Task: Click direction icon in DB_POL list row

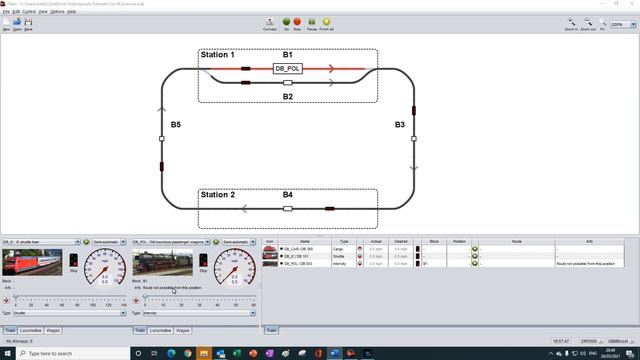Action: coord(360,264)
